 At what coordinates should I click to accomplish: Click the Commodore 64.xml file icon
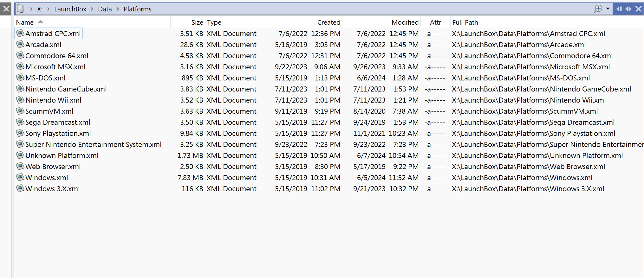[x=20, y=55]
